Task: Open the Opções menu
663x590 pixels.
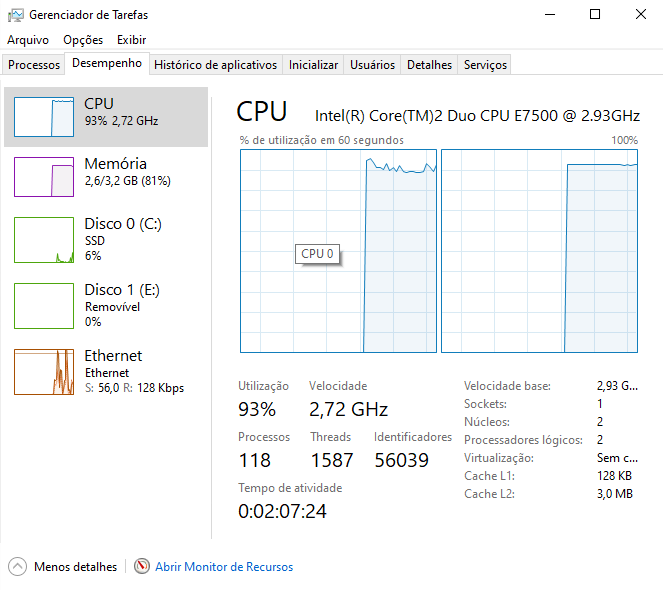Action: (83, 40)
